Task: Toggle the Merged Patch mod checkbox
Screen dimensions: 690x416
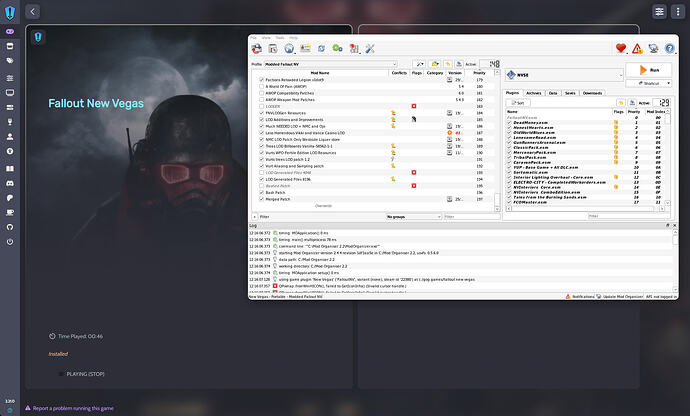Action: 262,199
